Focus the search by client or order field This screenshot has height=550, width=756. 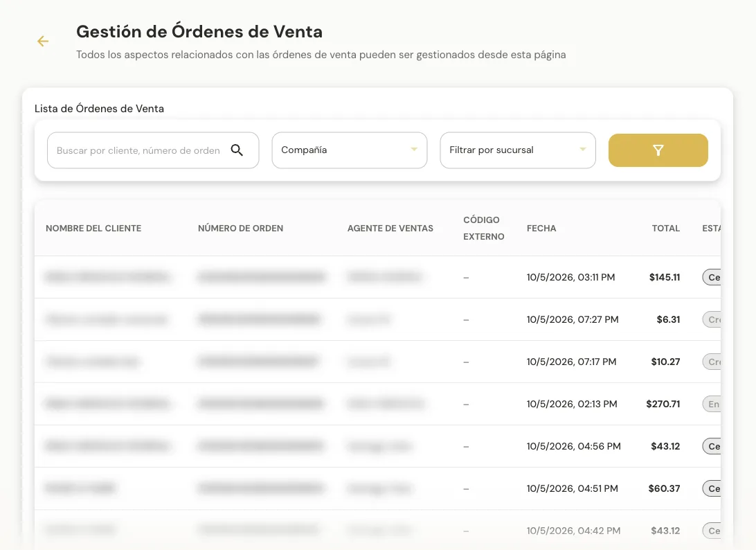[153, 150]
